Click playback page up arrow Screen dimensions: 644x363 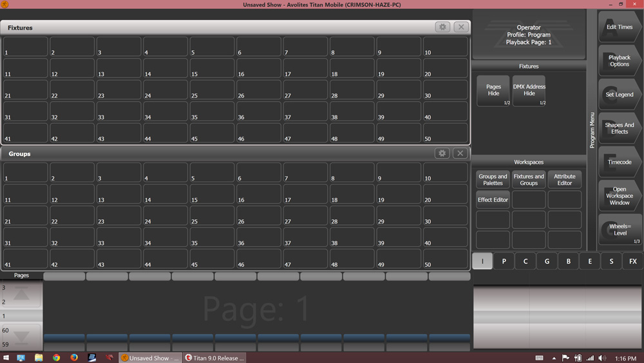(x=21, y=295)
